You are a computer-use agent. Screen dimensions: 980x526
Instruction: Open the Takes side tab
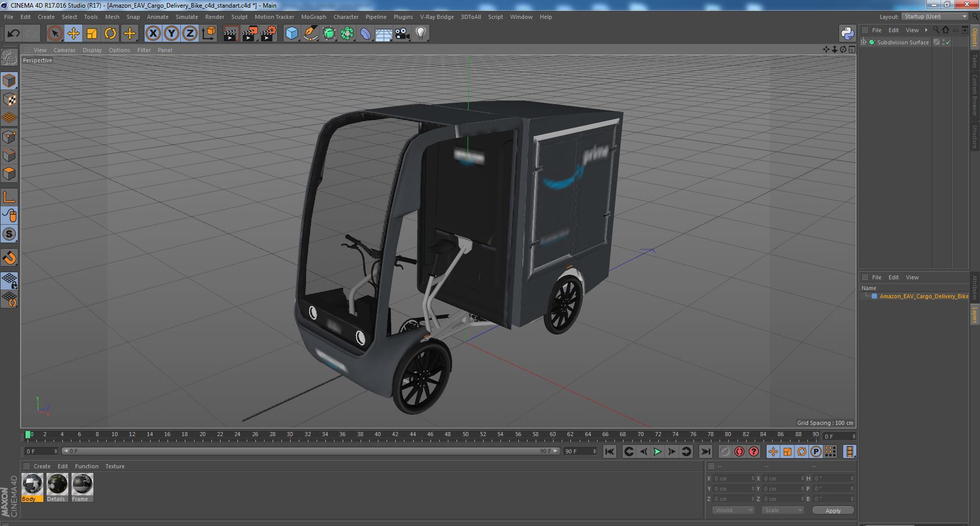coord(974,61)
